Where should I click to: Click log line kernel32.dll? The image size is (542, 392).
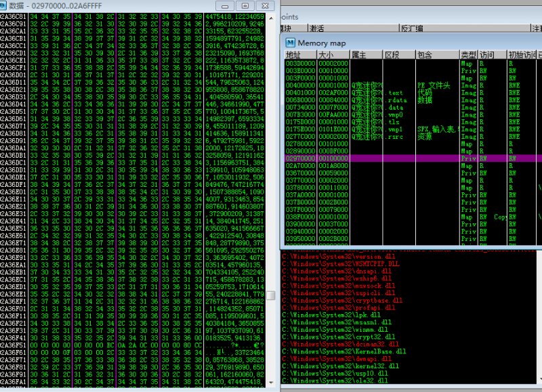[341, 366]
